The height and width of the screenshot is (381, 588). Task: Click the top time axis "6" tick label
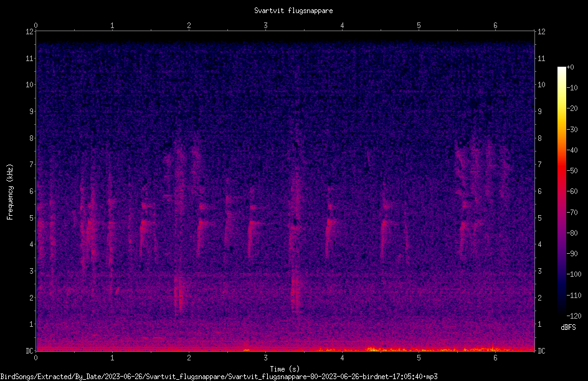pos(495,26)
